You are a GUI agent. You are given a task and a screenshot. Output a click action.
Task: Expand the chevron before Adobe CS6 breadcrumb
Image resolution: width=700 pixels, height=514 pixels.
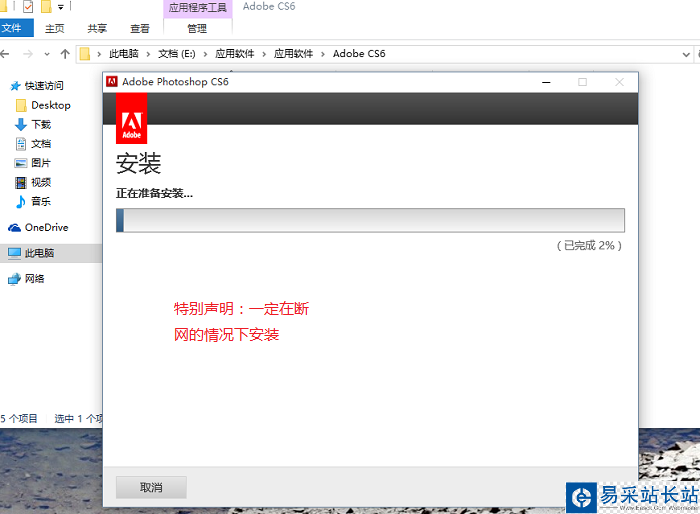(x=323, y=54)
